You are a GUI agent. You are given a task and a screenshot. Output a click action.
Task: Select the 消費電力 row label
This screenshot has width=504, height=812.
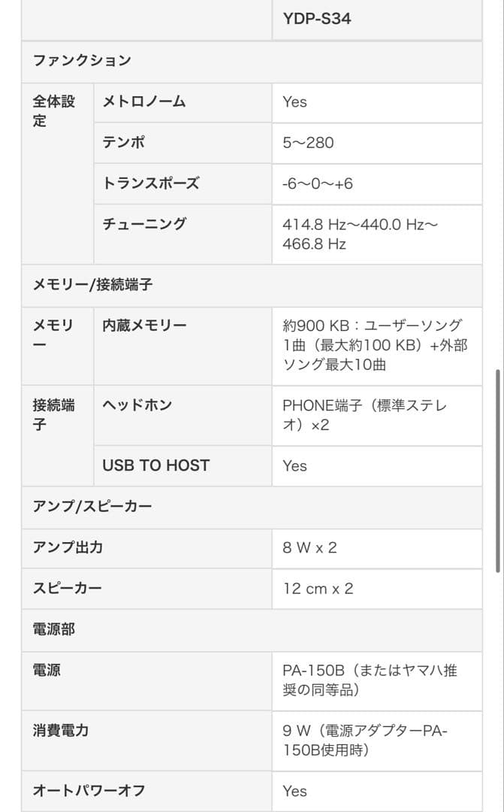(x=60, y=730)
